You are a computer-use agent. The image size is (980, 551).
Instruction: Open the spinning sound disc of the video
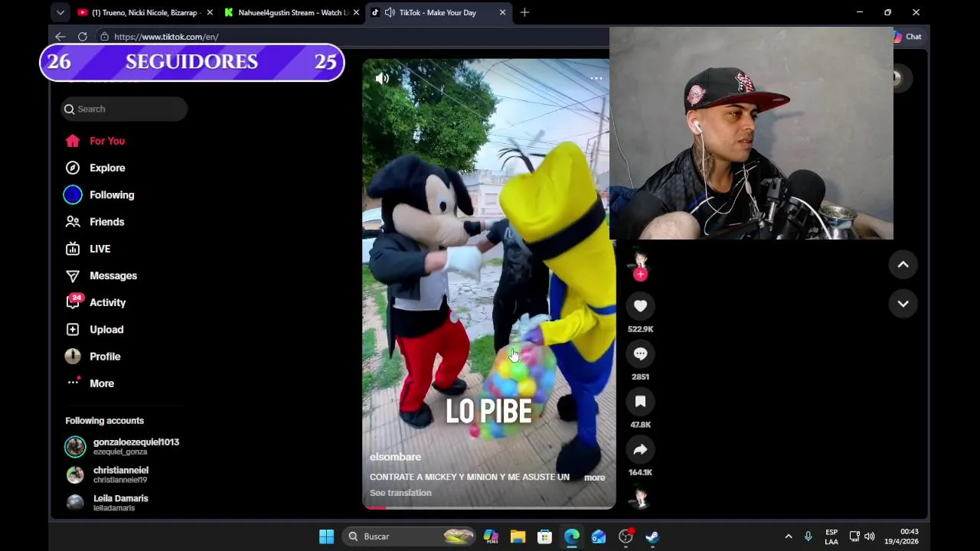pyautogui.click(x=640, y=498)
